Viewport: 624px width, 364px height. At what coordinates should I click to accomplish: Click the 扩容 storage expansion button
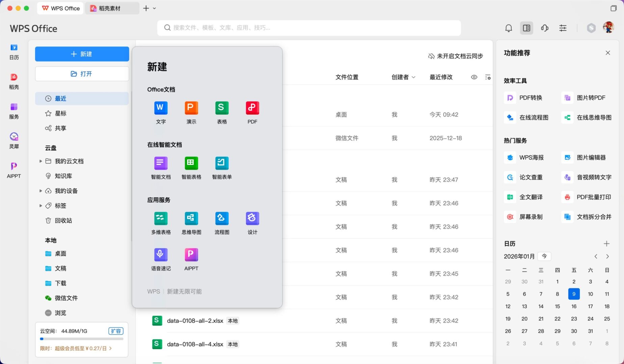pos(116,331)
